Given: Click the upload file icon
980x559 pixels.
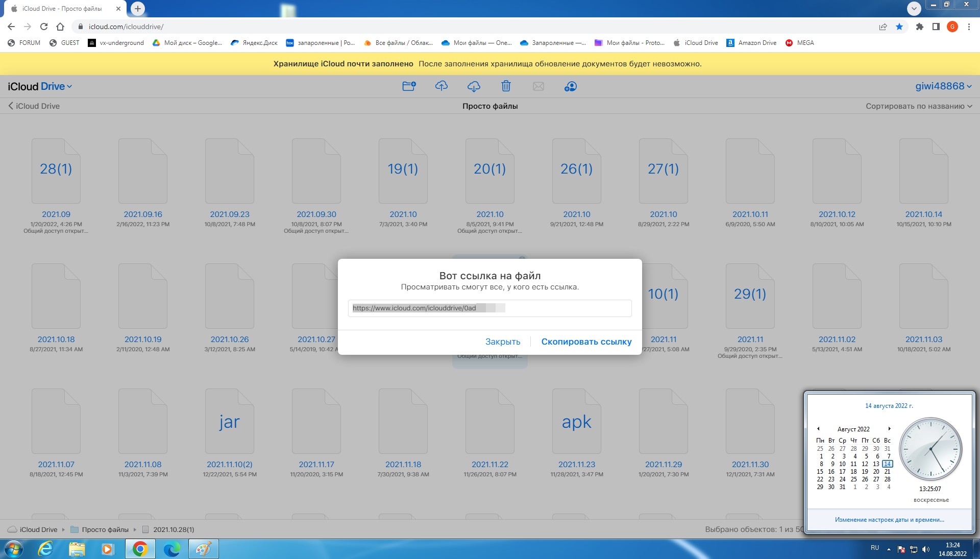Looking at the screenshot, I should [442, 86].
